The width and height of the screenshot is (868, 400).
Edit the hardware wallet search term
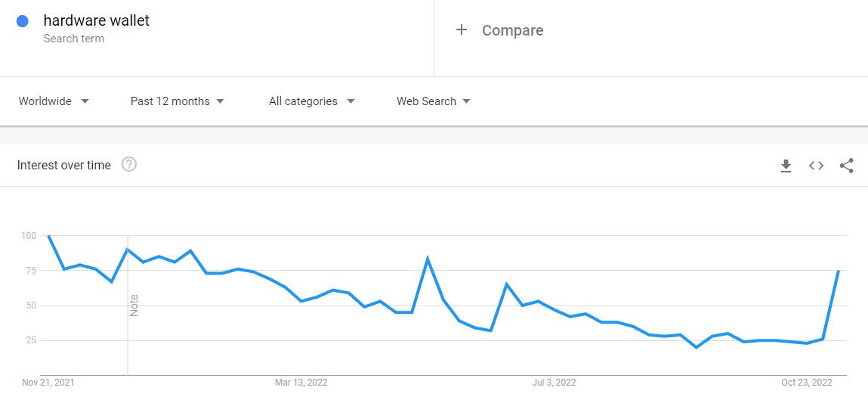pos(97,20)
